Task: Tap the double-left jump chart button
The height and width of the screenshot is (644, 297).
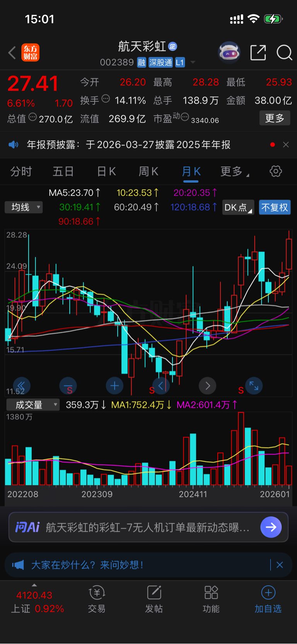Action: coord(22,386)
